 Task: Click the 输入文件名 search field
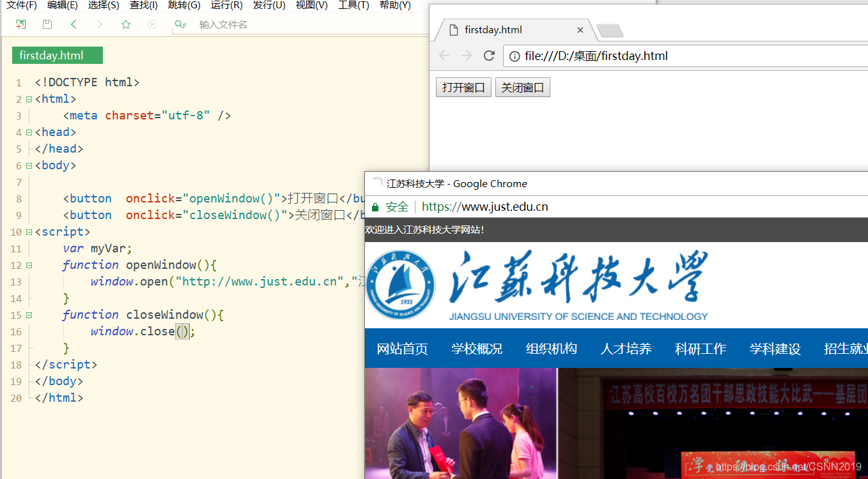coord(300,25)
